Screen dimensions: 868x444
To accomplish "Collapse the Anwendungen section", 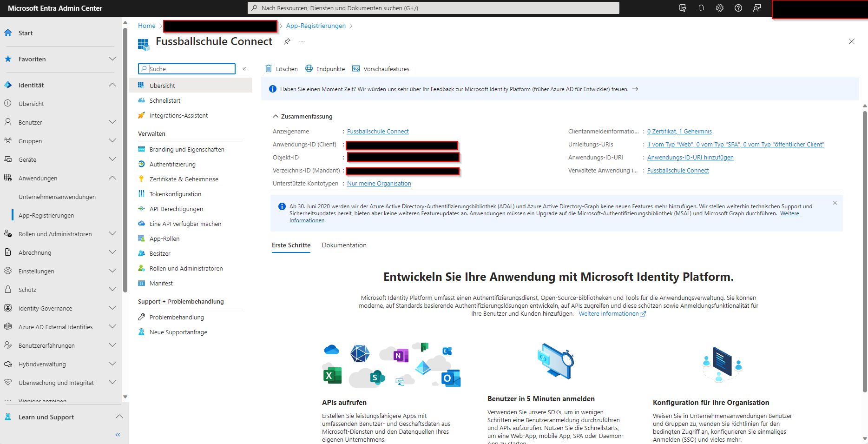I will coord(112,178).
